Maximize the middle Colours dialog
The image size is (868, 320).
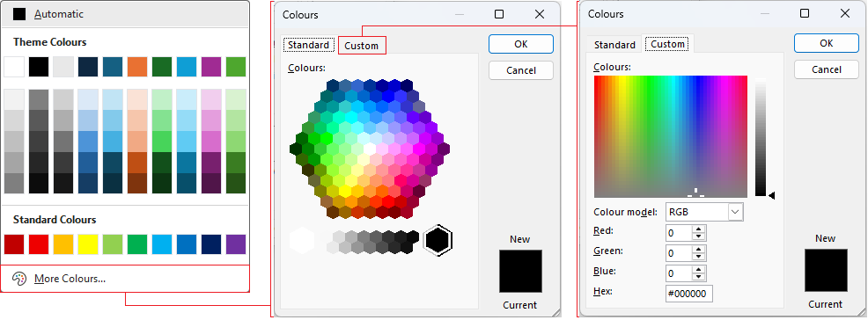click(499, 14)
